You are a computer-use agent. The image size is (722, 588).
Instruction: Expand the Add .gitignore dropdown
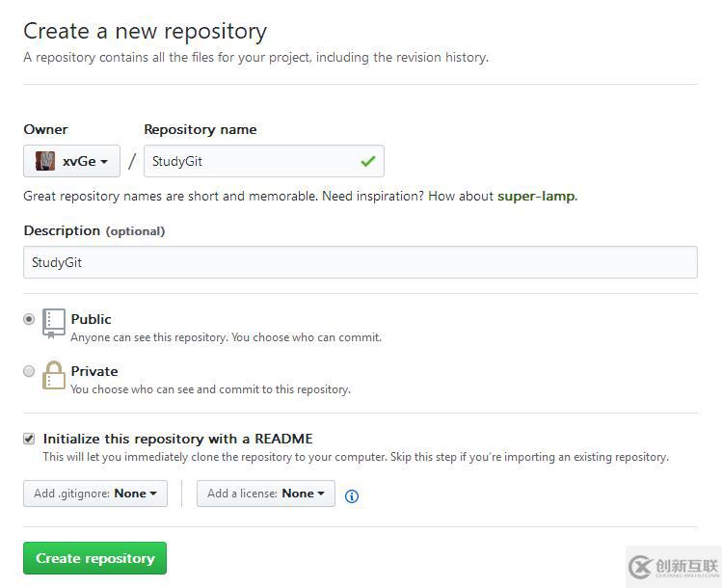coord(95,494)
